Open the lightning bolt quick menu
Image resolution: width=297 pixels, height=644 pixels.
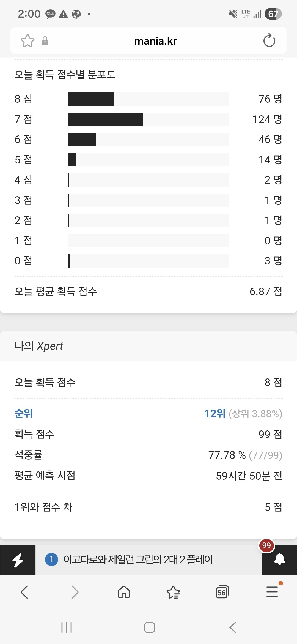[18, 560]
